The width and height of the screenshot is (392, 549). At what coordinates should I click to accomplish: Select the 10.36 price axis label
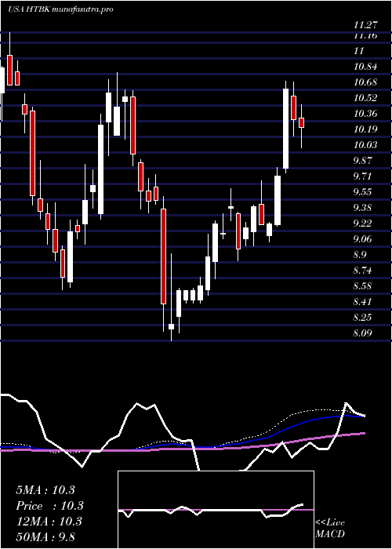pos(366,114)
